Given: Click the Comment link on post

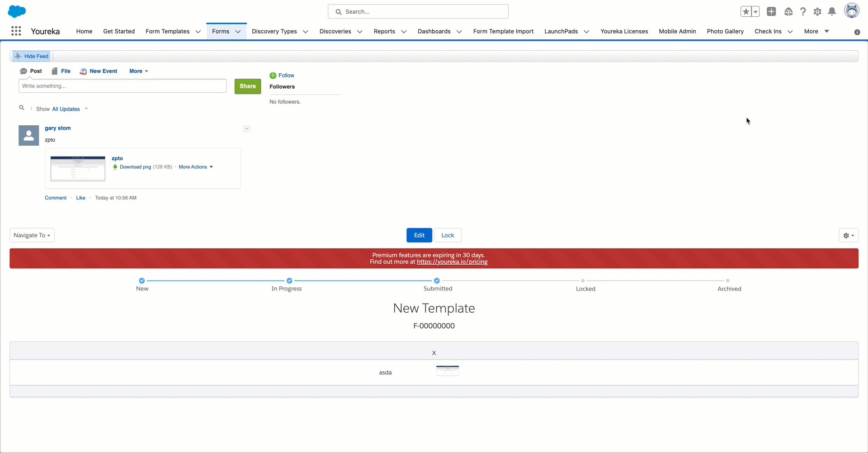Looking at the screenshot, I should (56, 198).
